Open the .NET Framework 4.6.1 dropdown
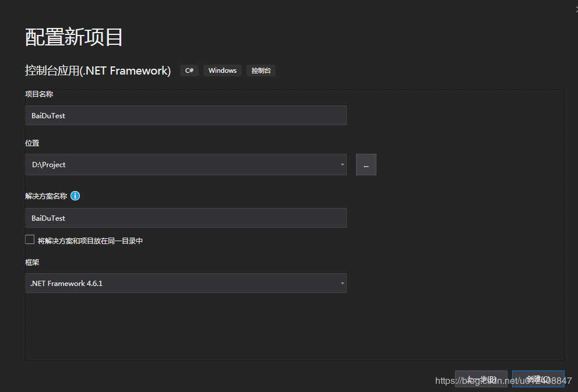578x392 pixels. (185, 284)
